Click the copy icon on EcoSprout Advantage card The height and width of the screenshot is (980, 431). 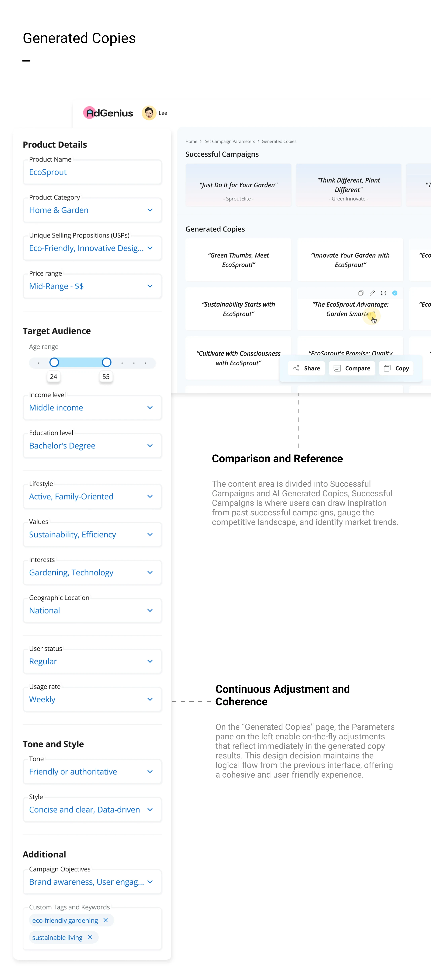click(x=361, y=293)
